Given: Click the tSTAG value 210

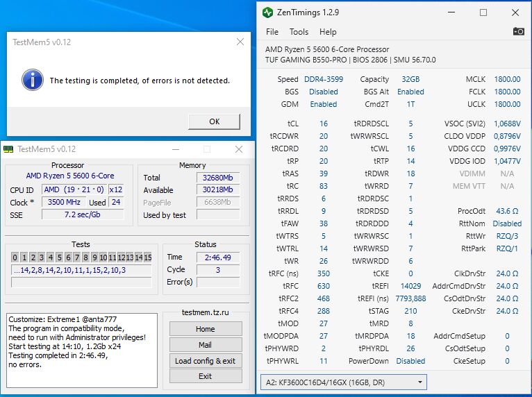Looking at the screenshot, I should 410,311.
